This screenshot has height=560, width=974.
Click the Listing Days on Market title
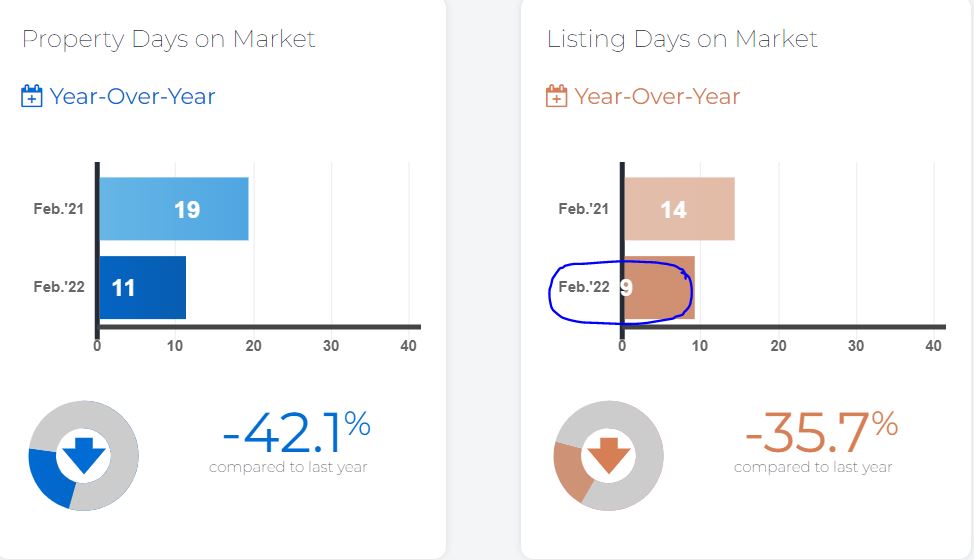pos(682,39)
